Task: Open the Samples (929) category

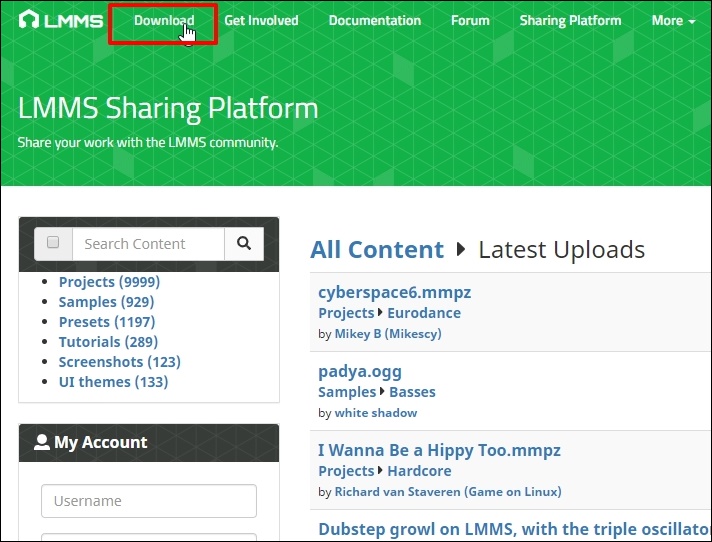Action: tap(106, 302)
